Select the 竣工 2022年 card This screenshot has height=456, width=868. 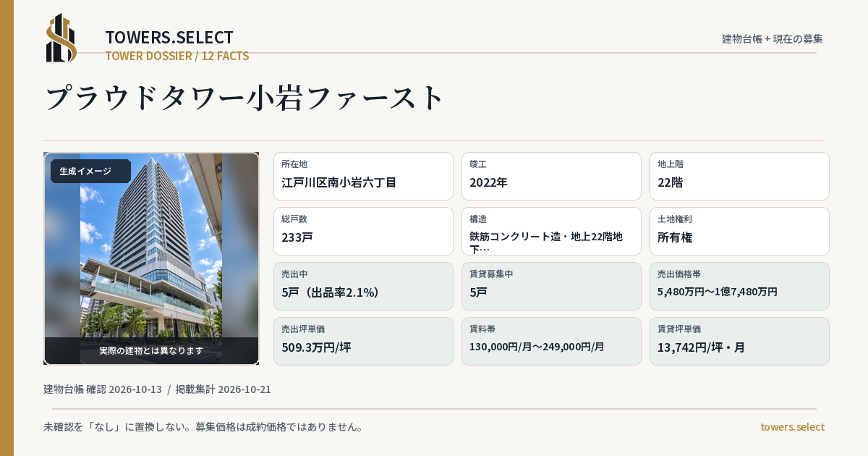551,176
